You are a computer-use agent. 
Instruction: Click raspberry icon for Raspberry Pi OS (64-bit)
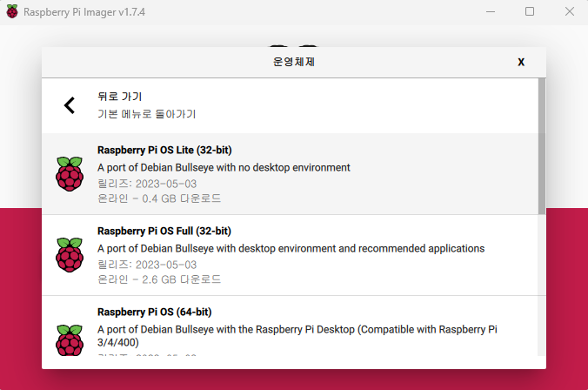(70, 340)
